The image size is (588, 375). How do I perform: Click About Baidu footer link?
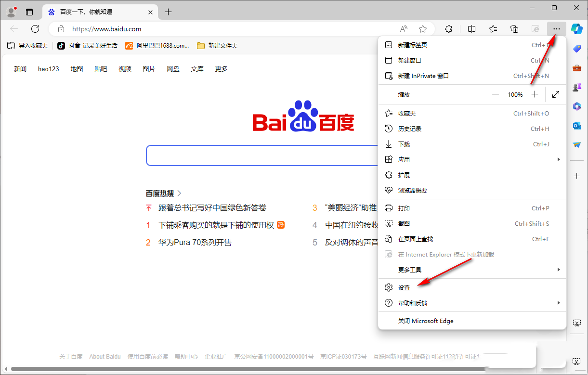(105, 357)
